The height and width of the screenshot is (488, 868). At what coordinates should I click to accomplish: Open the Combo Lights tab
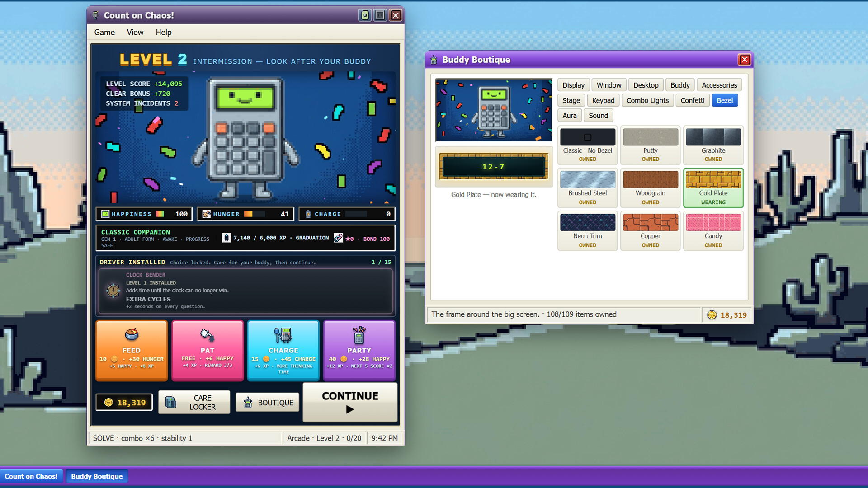pos(647,100)
